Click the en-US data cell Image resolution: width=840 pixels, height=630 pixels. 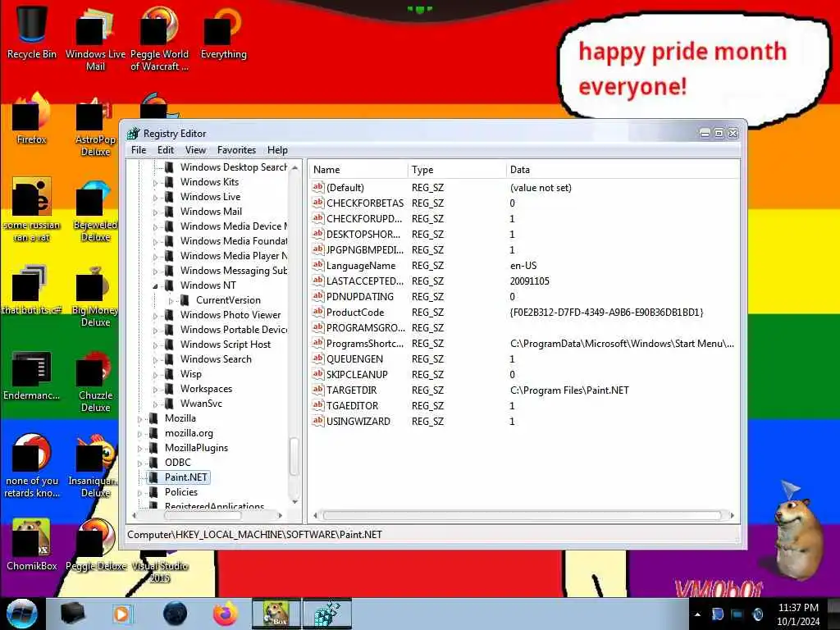(x=523, y=265)
